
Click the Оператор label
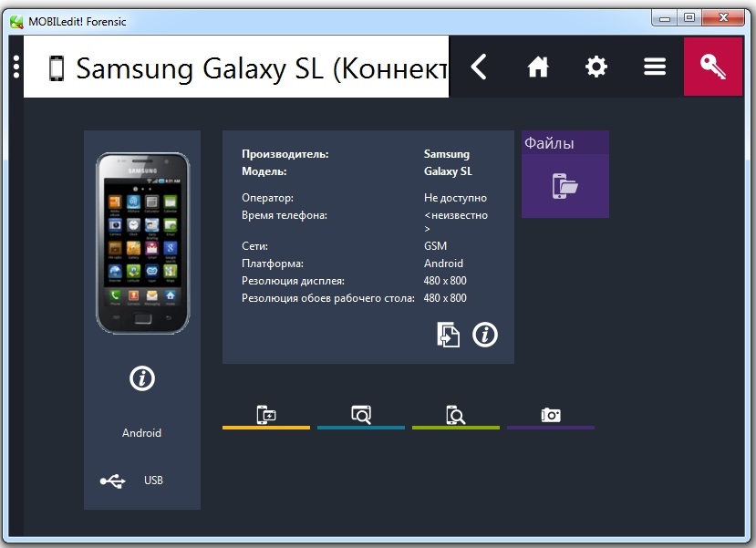(x=267, y=198)
